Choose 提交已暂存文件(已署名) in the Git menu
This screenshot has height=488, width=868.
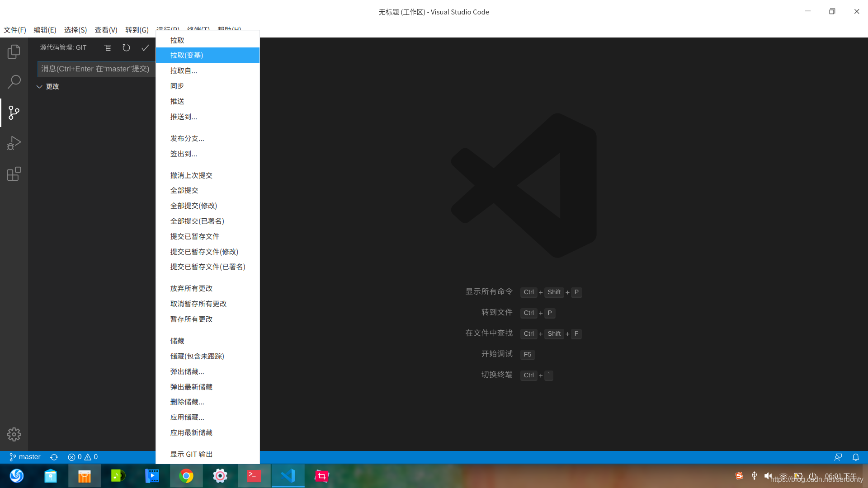pyautogui.click(x=208, y=267)
